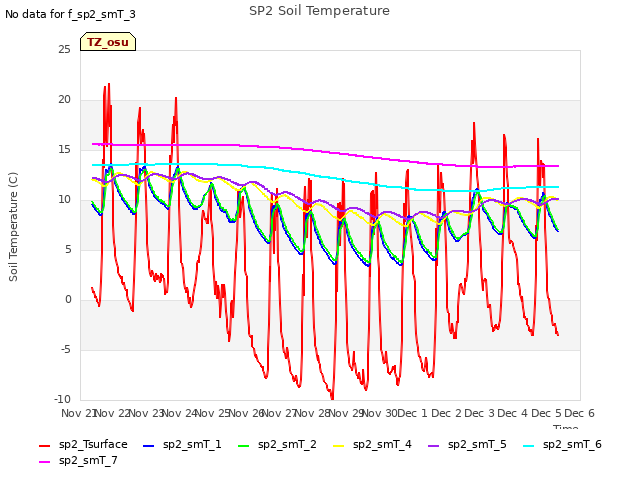
Task: Click the Nov 27 x-axis tick label
Action: pyautogui.click(x=280, y=413)
